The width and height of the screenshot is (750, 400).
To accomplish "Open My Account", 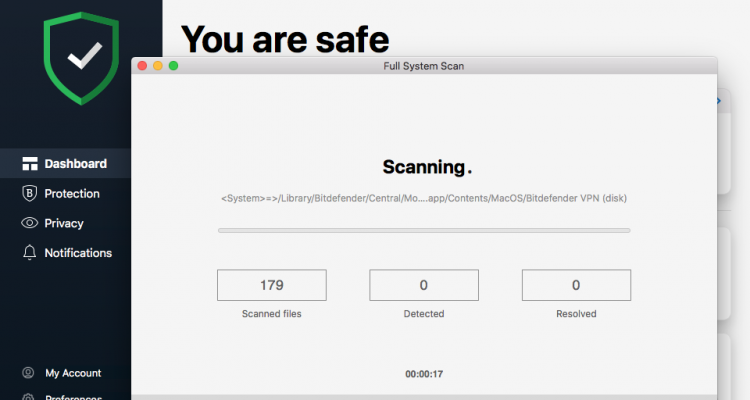I will [x=73, y=373].
